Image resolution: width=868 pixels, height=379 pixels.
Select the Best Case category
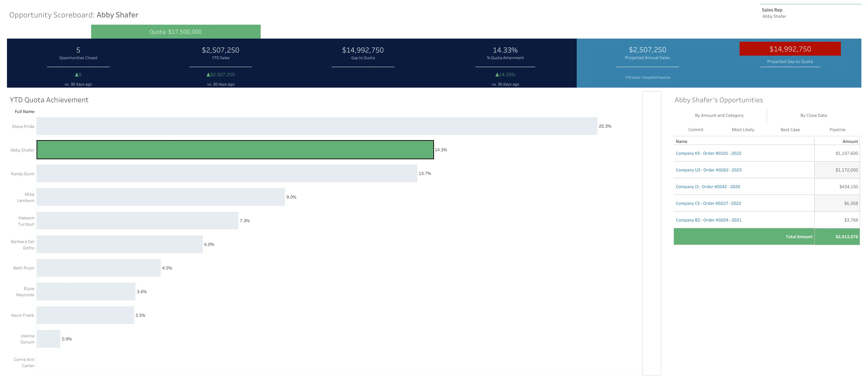[790, 130]
